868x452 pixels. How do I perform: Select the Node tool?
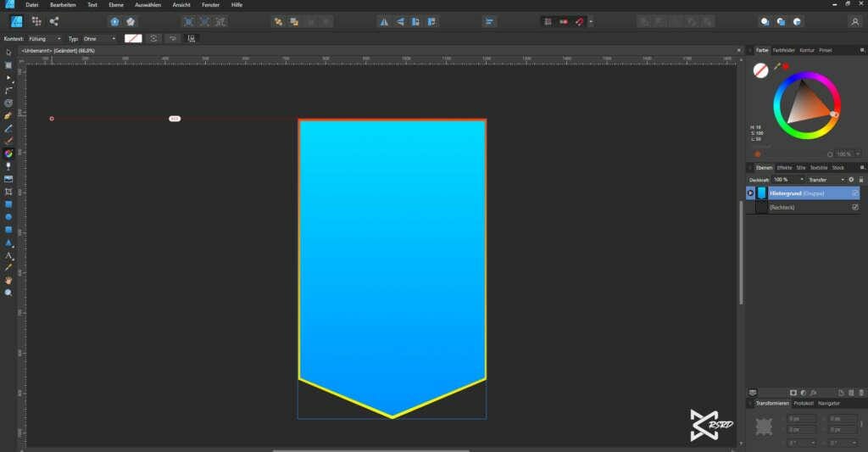pyautogui.click(x=8, y=77)
